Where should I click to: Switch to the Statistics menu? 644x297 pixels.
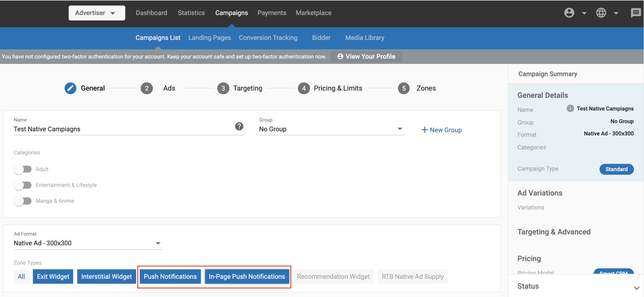point(191,13)
